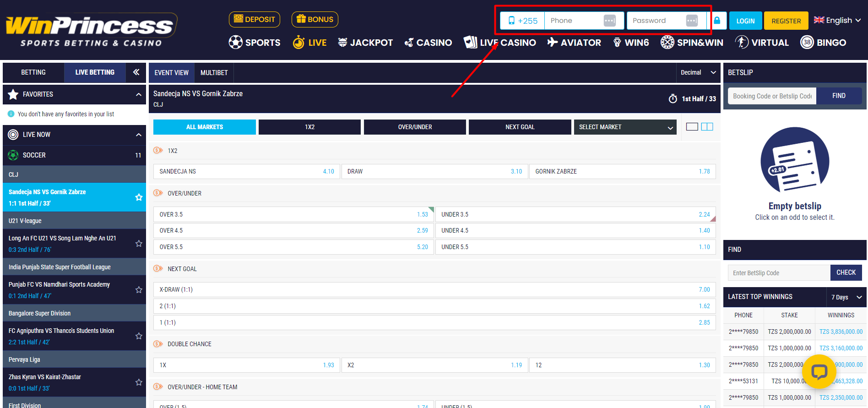Screen dimensions: 868x408
Task: Favorite the Sandecja NS VS Gornik Zabrze match
Action: (x=139, y=197)
